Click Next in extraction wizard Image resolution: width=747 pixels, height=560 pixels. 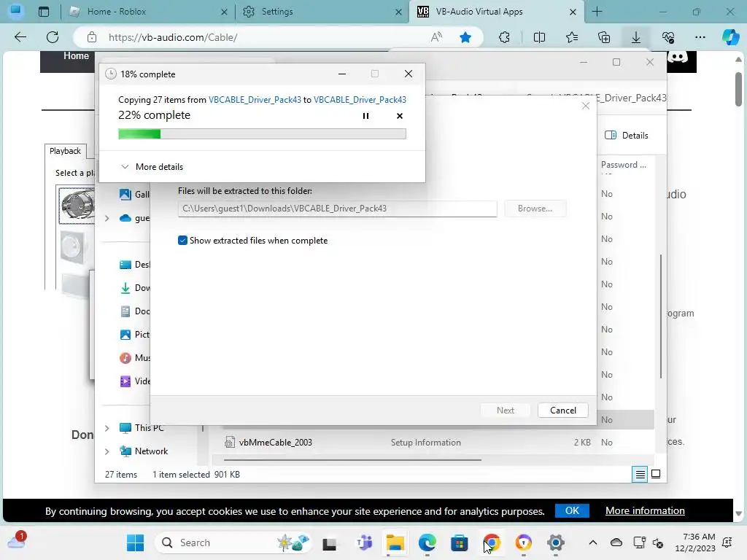(x=505, y=411)
